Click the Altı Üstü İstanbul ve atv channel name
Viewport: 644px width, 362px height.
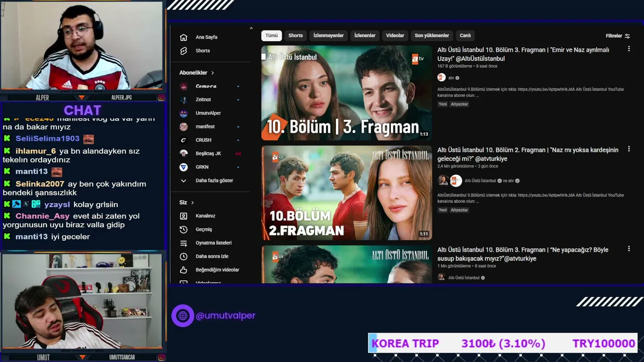click(489, 181)
